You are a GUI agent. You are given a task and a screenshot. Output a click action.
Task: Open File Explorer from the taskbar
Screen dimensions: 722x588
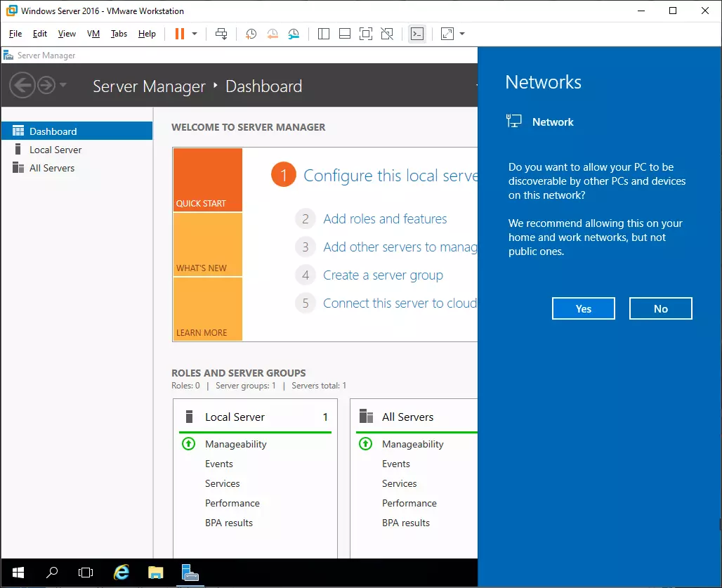coord(156,573)
